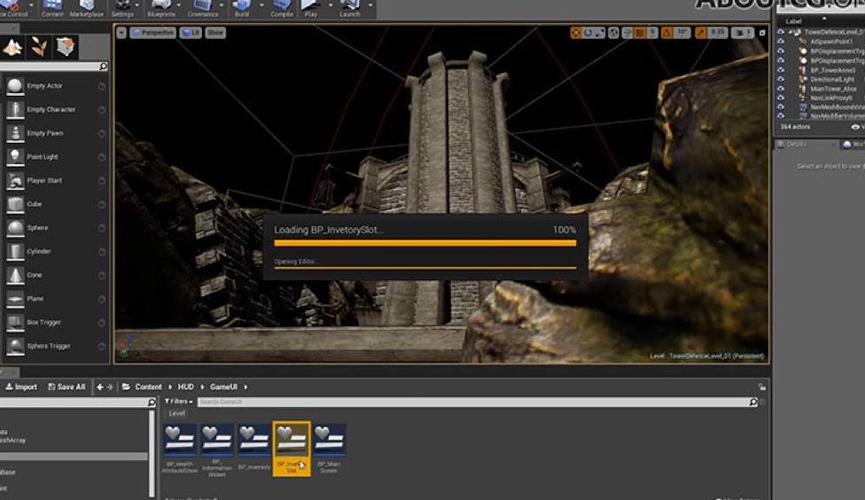Hide DirectionalLight via eye icon
The image size is (865, 500).
pyautogui.click(x=781, y=79)
